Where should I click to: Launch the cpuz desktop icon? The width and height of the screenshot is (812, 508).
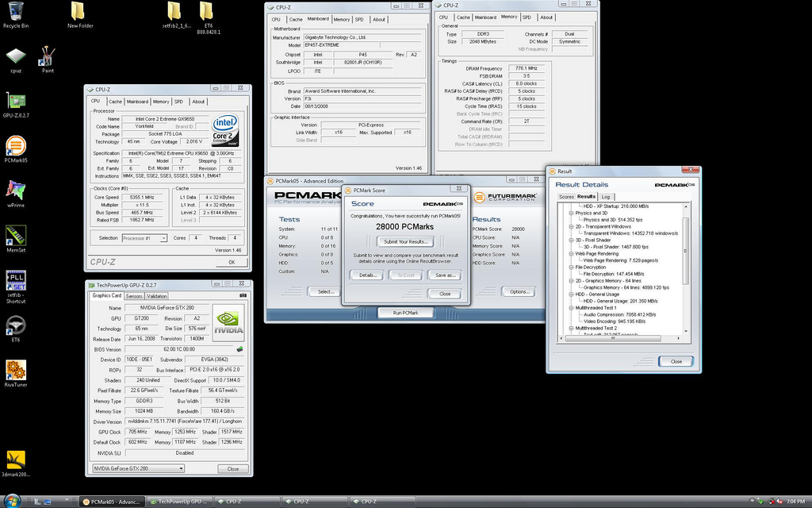pyautogui.click(x=16, y=60)
